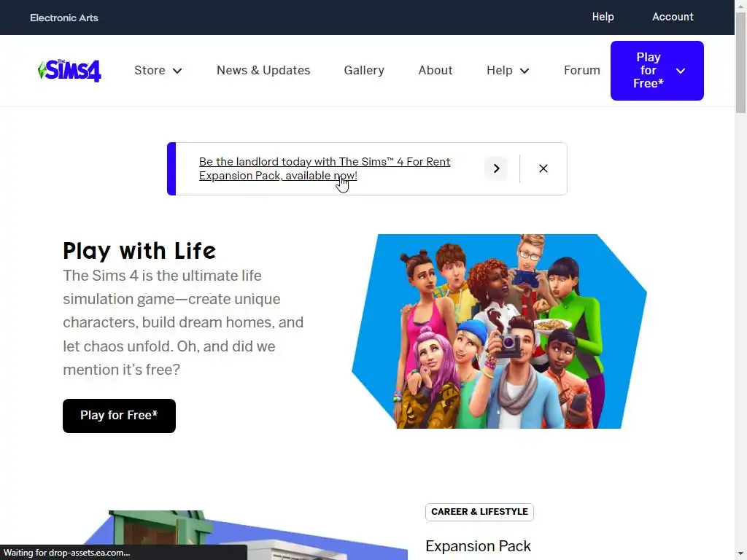
Task: Expand the Store dropdown chevron
Action: pos(177,71)
